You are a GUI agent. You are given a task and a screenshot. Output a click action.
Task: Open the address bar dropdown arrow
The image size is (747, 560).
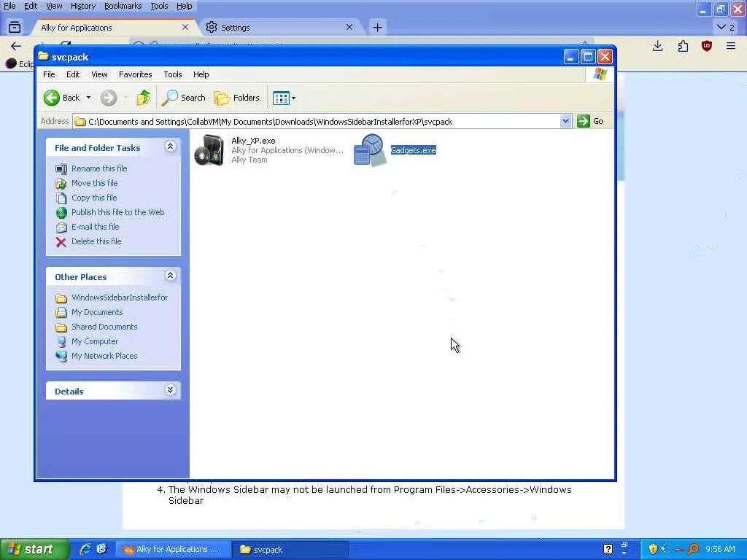(565, 122)
